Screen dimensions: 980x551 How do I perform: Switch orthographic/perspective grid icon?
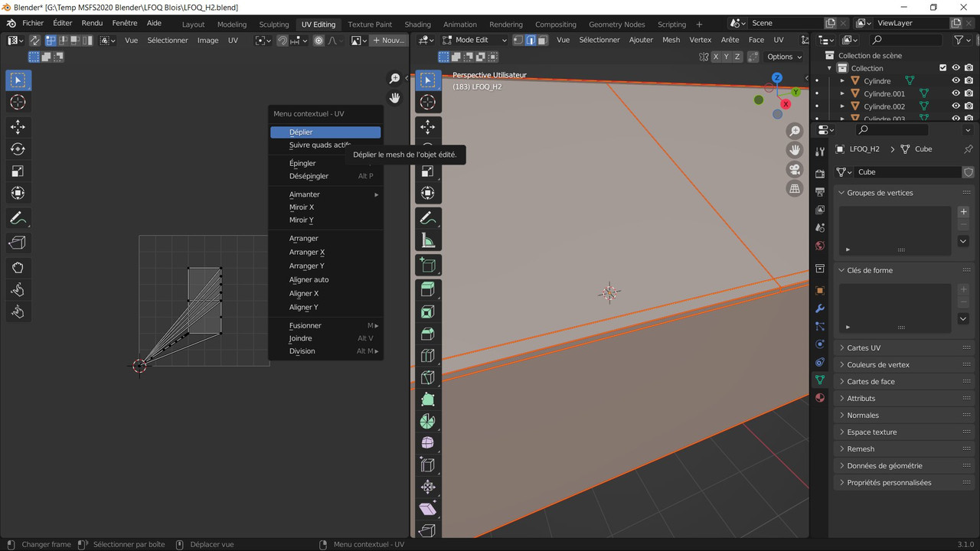(795, 188)
